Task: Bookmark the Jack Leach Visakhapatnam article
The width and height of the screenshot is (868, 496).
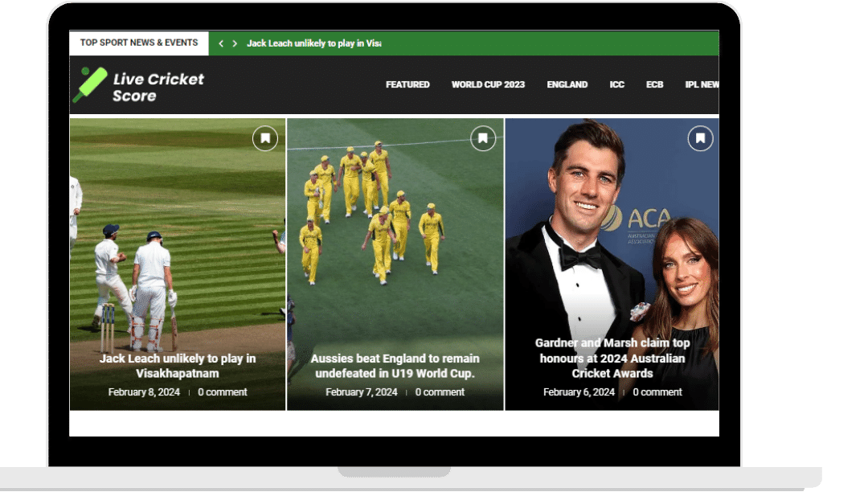Action: click(265, 138)
